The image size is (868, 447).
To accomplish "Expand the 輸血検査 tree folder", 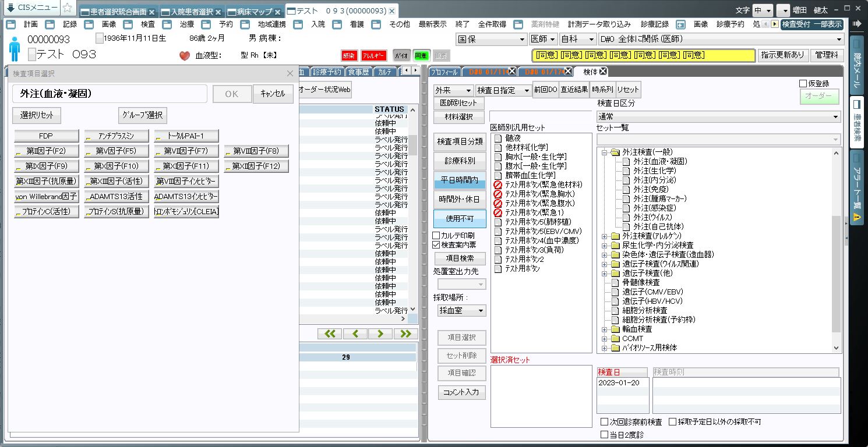I will point(605,329).
